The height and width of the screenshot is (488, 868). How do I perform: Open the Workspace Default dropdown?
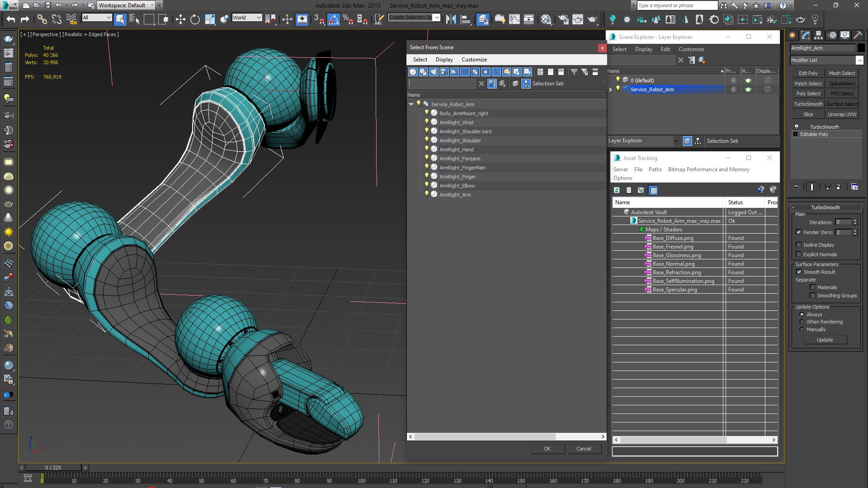pyautogui.click(x=126, y=5)
